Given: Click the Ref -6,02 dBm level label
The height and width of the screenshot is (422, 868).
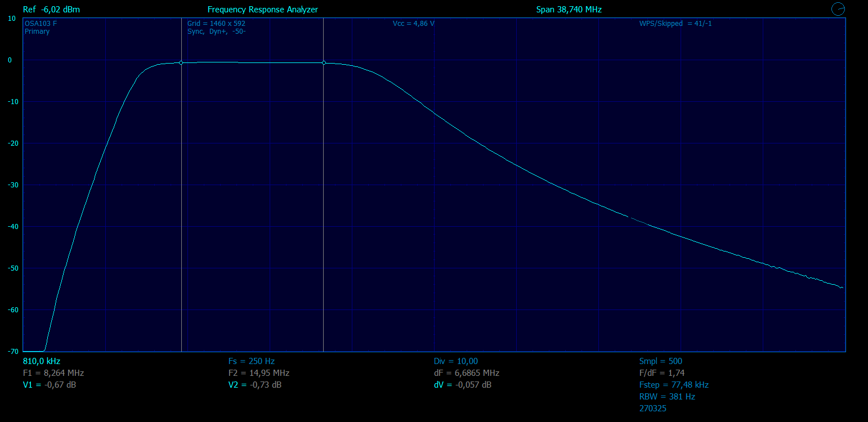Looking at the screenshot, I should pos(51,10).
